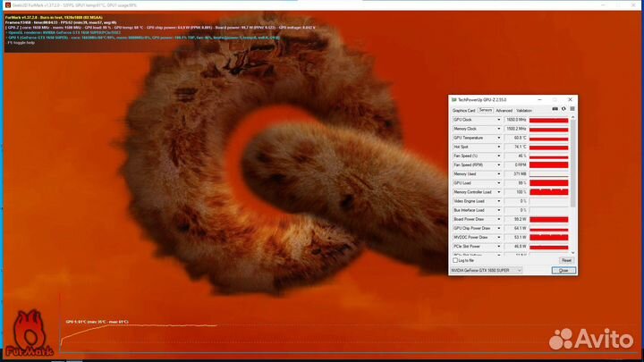The image size is (644, 362).
Task: Click the TechPowerUp GPU-Z title bar icon
Action: (x=453, y=100)
